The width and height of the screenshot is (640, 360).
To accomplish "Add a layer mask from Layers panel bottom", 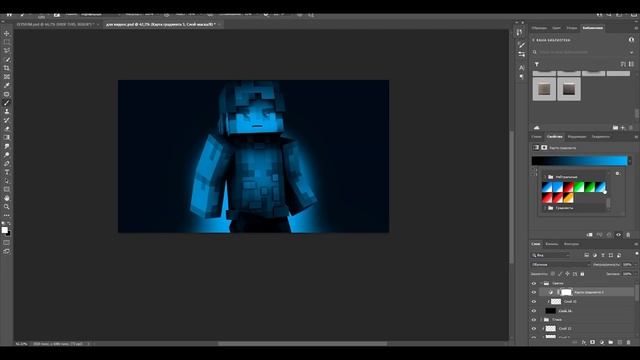I will click(x=592, y=342).
